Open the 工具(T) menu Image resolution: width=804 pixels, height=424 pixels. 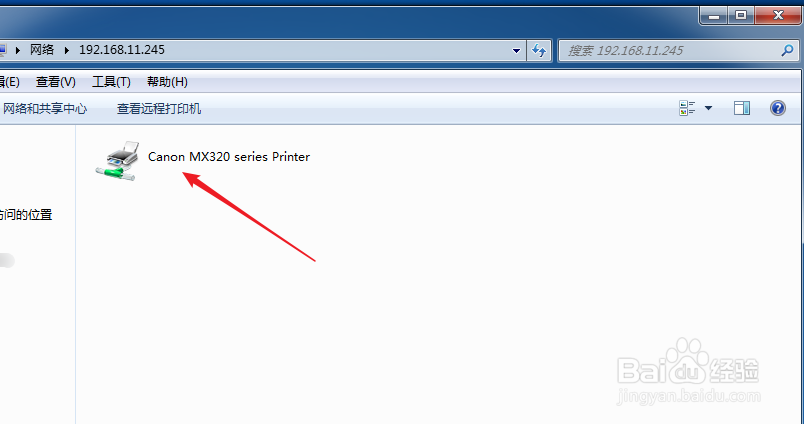(x=111, y=82)
